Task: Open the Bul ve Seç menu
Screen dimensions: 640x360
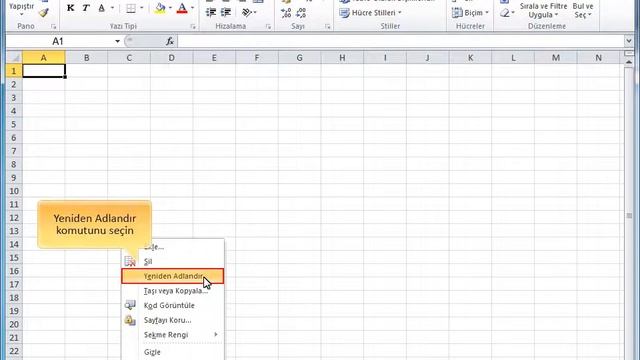Action: [x=583, y=11]
